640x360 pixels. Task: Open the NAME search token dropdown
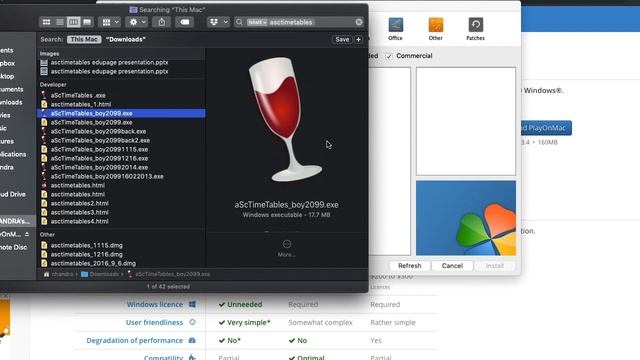click(257, 22)
